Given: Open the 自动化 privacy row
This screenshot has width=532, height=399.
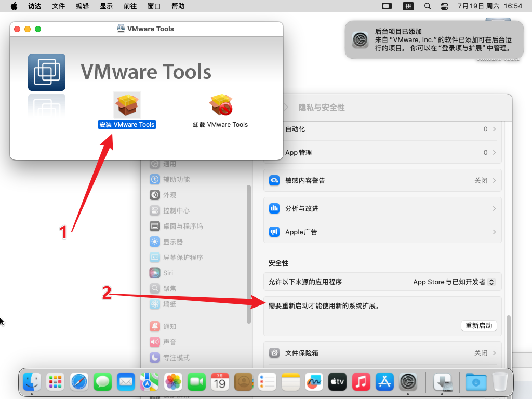Looking at the screenshot, I should 382,129.
